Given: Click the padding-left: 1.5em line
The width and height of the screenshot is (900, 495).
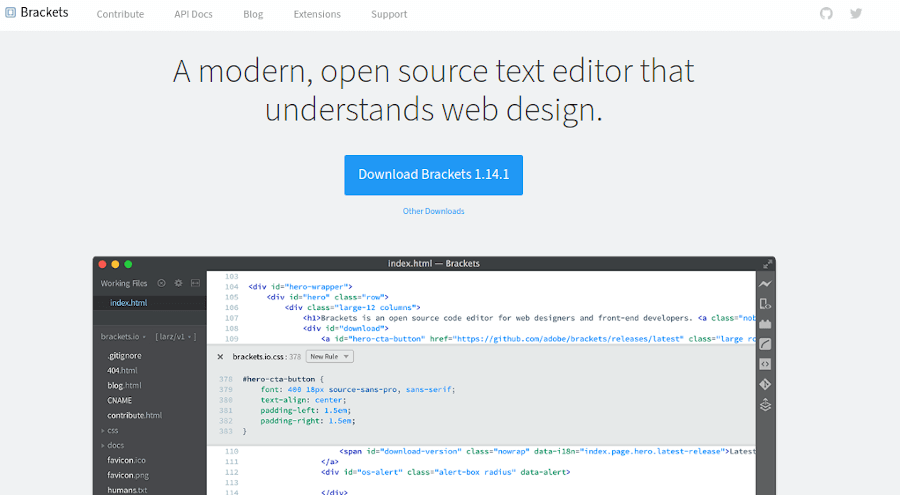Looking at the screenshot, I should click(305, 411).
